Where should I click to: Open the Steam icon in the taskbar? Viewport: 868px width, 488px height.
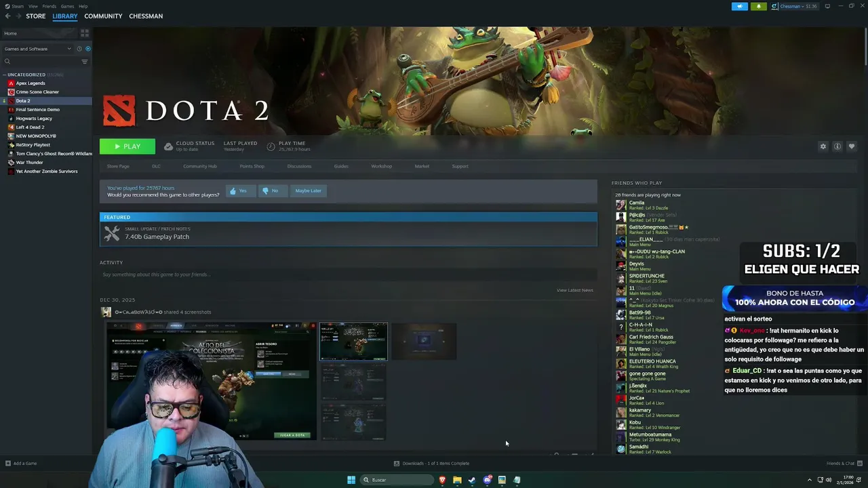pos(472,480)
